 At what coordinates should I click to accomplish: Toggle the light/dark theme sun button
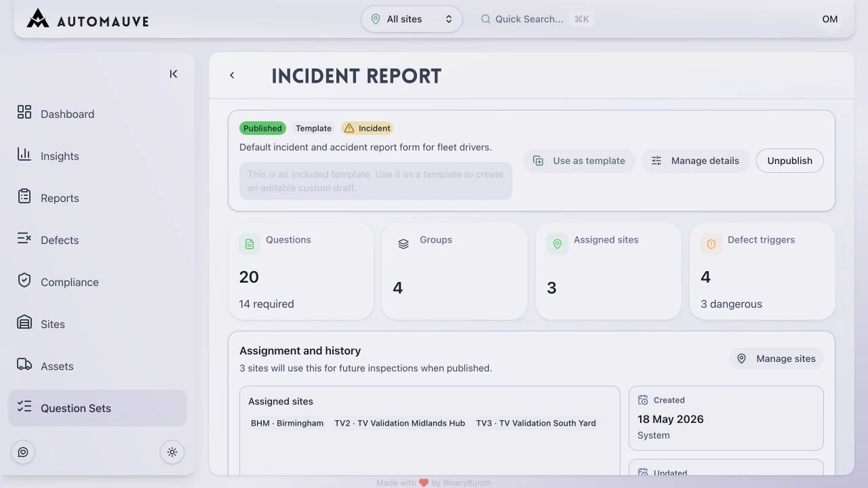(172, 452)
